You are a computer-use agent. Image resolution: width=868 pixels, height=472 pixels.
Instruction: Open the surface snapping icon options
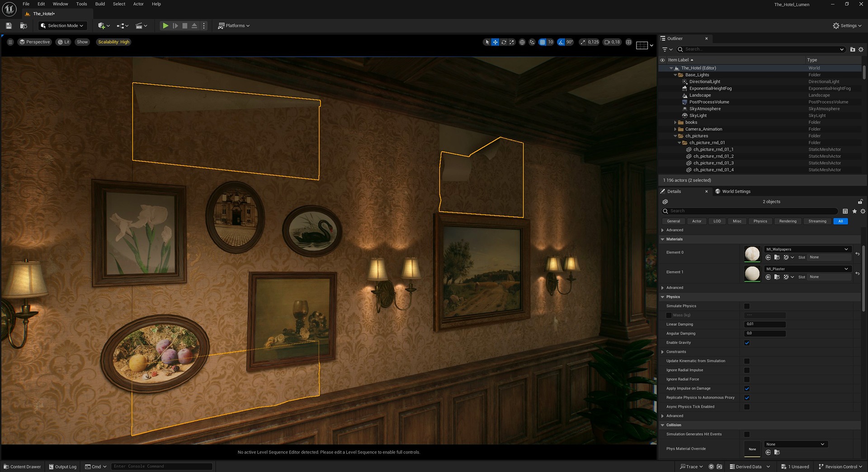(532, 42)
